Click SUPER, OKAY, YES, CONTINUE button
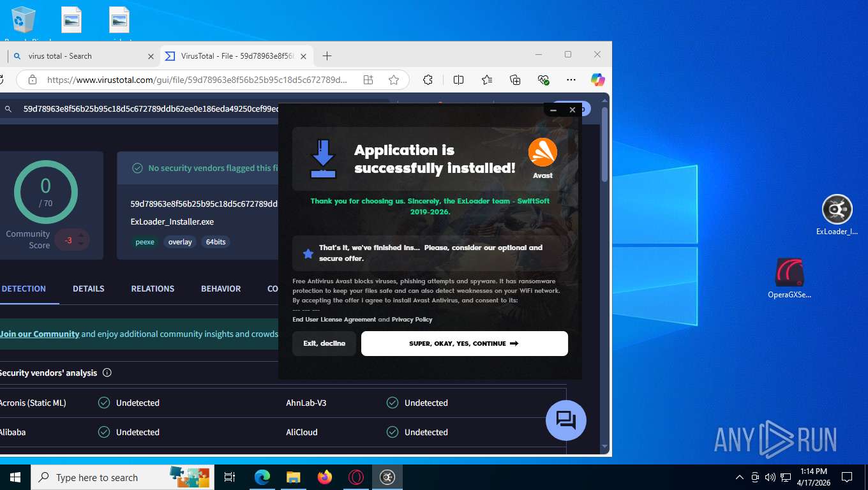868x490 pixels. (x=464, y=343)
